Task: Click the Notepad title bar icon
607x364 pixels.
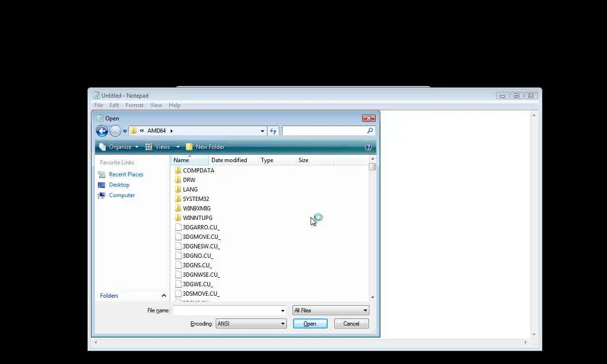Action: point(96,95)
